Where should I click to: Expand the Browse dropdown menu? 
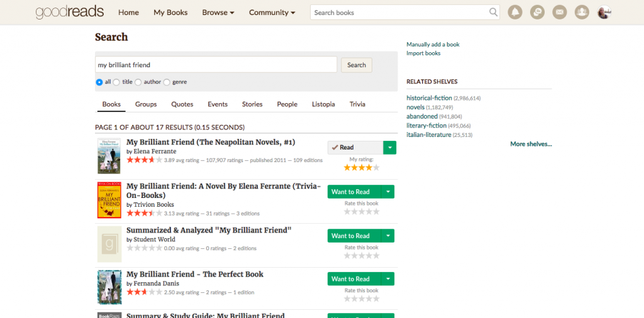tap(218, 13)
